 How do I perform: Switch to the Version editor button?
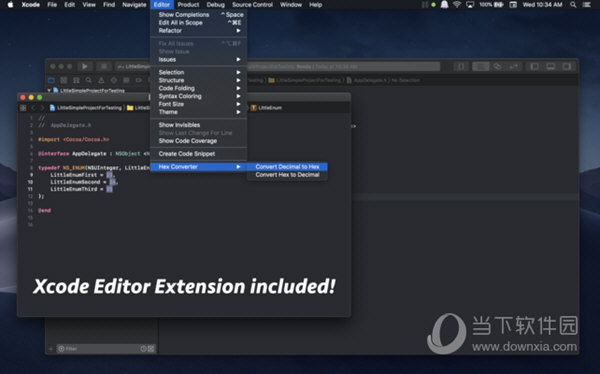click(x=514, y=67)
